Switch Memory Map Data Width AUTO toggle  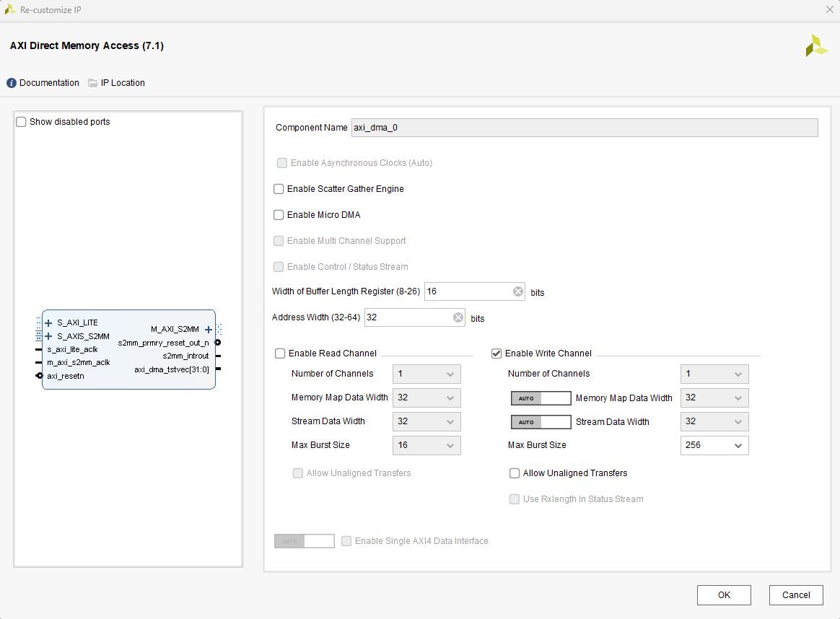pyautogui.click(x=541, y=398)
